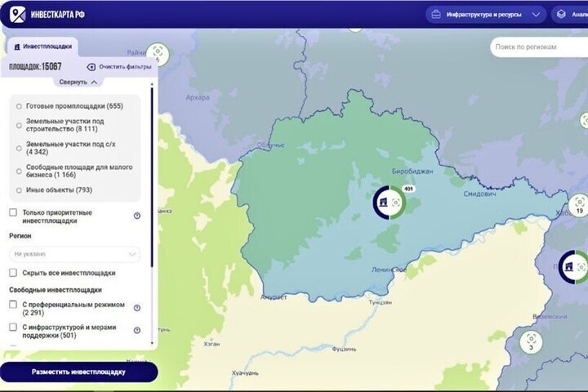Click the cluster marker labeled 19
588x392 pixels.
coord(578,204)
